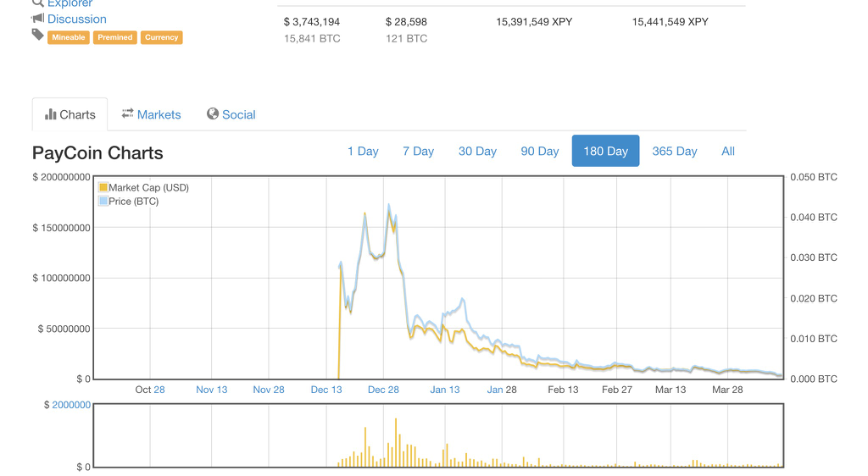Open the Discussion link
Image resolution: width=868 pixels, height=476 pixels.
pyautogui.click(x=77, y=19)
